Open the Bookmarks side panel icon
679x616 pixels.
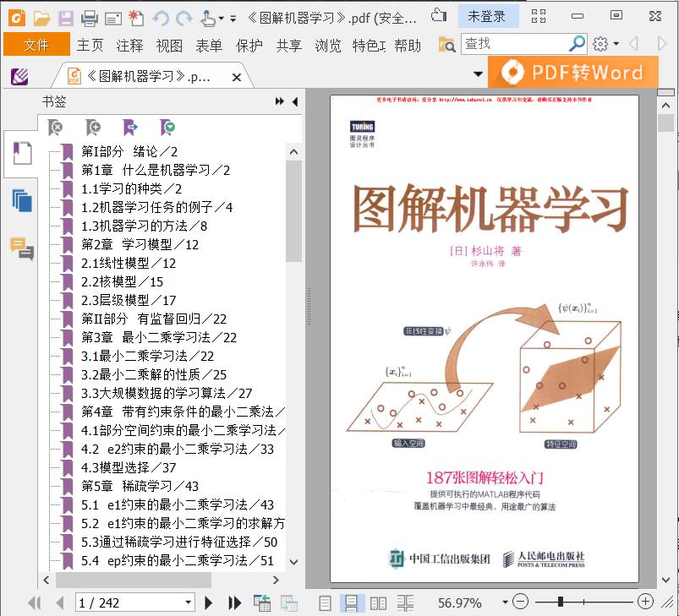22,153
